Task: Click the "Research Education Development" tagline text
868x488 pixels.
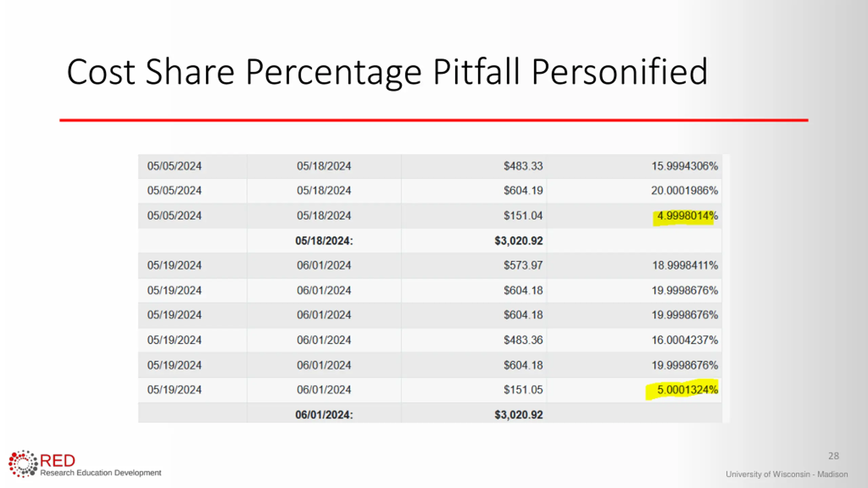Action: 101,473
